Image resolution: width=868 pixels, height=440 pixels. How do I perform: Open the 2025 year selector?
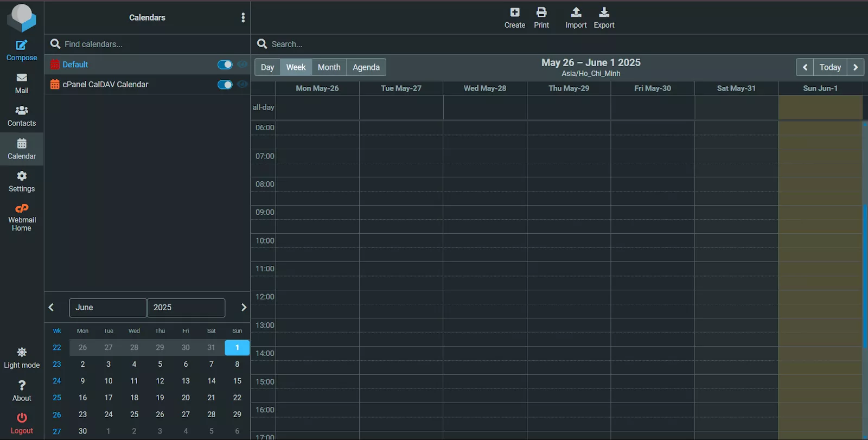point(186,308)
